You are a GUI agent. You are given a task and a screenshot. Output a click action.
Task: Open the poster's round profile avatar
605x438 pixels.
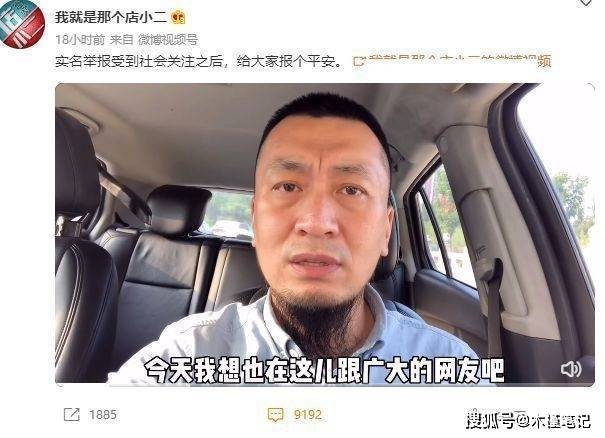pos(22,24)
